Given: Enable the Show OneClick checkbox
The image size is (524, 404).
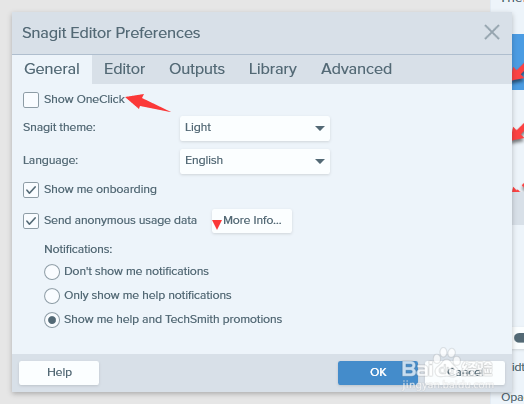Looking at the screenshot, I should coord(31,100).
